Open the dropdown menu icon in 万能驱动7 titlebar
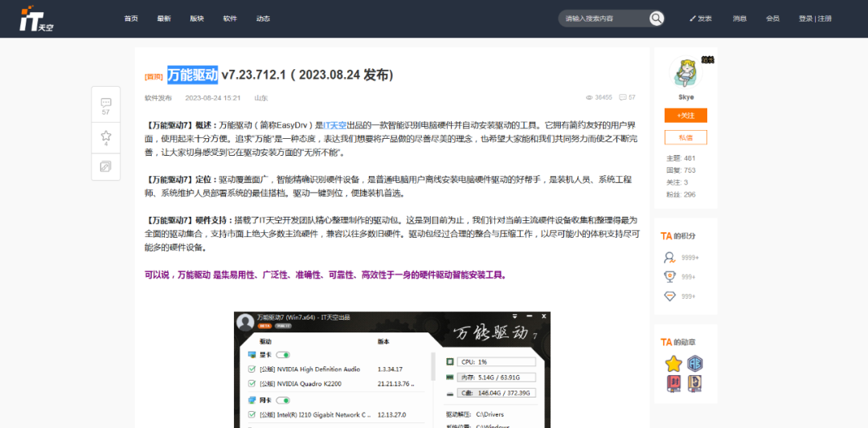Image resolution: width=868 pixels, height=428 pixels. pos(515,317)
